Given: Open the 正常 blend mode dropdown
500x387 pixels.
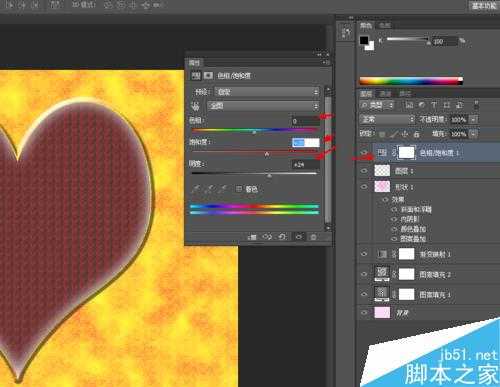Looking at the screenshot, I should [x=387, y=119].
